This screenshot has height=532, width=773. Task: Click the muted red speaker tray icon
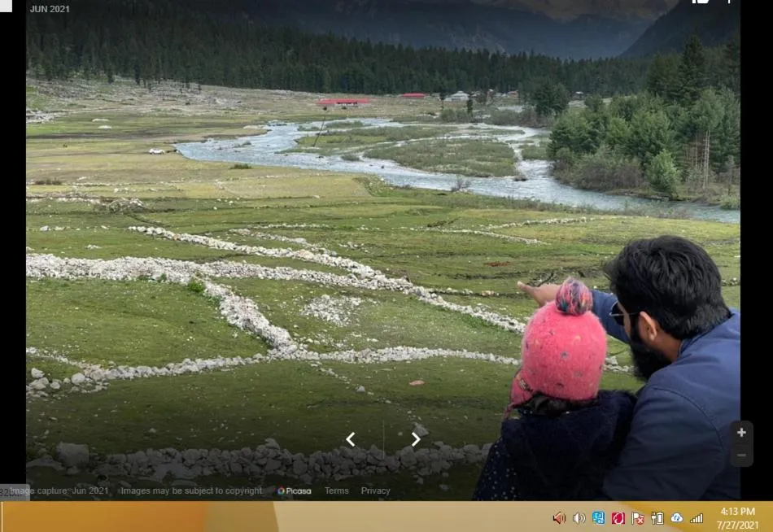click(x=559, y=518)
